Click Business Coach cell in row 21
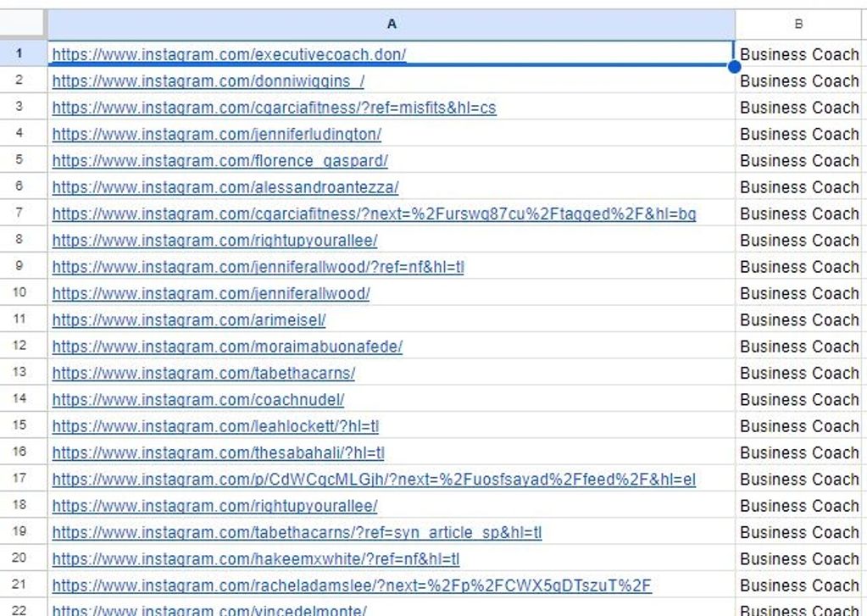Screen dimensions: 867x616 point(798,585)
